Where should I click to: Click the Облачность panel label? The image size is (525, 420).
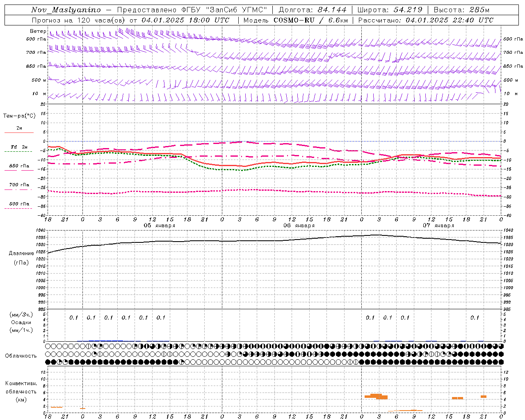click(21, 356)
